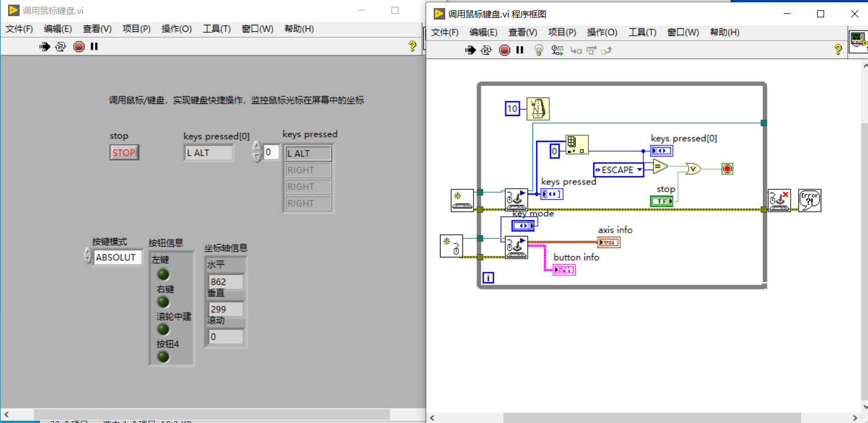
Task: Click the loop stop condition terminal
Action: pyautogui.click(x=727, y=169)
